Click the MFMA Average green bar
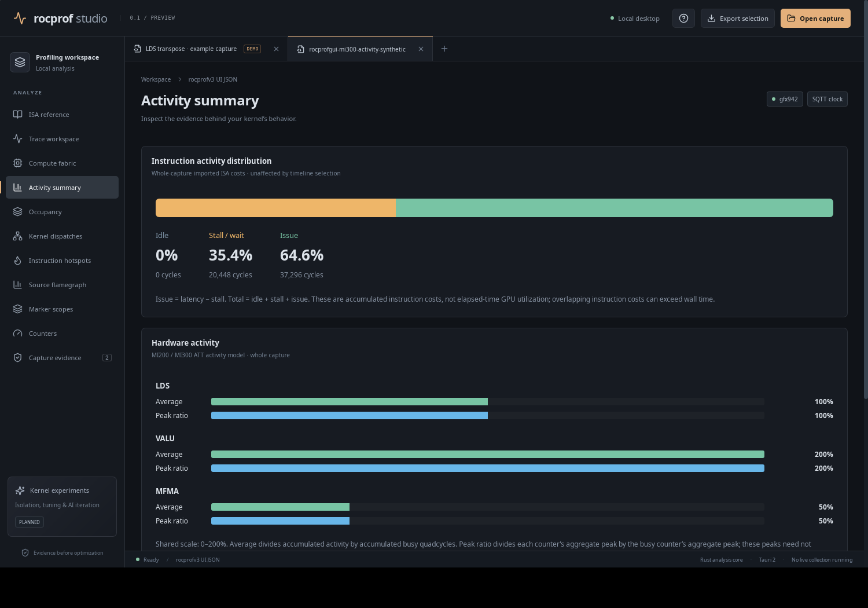Image resolution: width=868 pixels, height=608 pixels. coord(280,507)
